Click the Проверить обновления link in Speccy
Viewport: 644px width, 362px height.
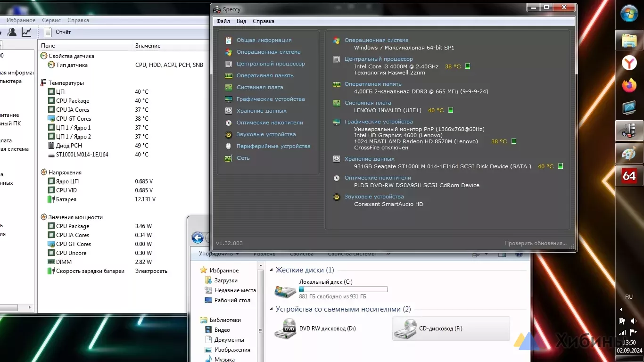536,243
